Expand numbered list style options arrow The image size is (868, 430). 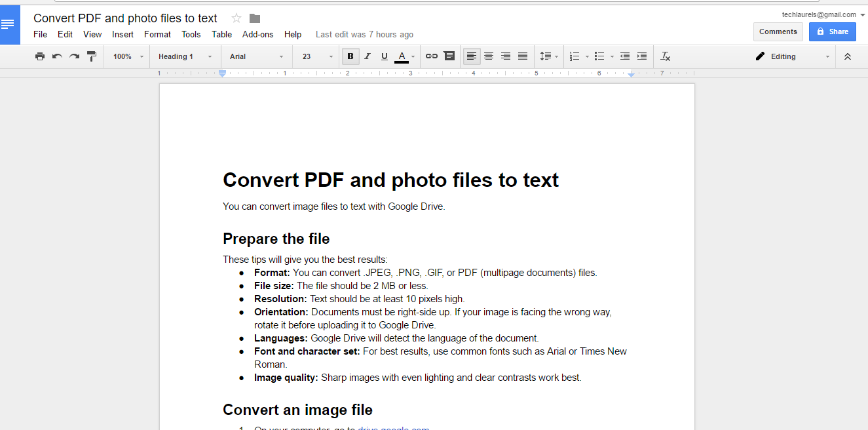point(587,56)
